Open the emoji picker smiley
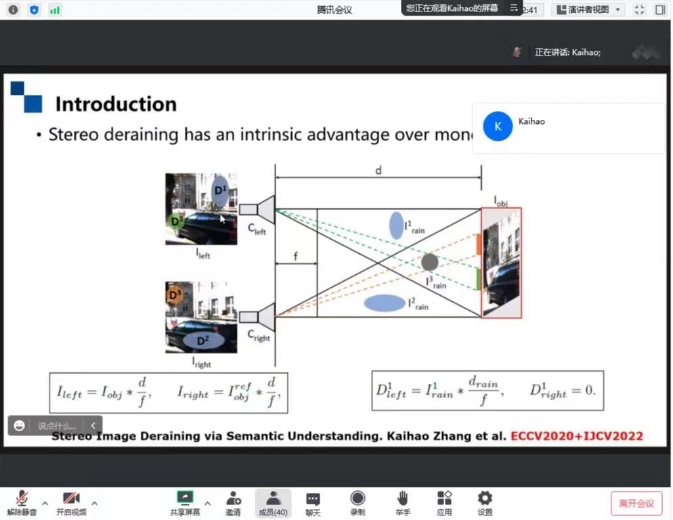The height and width of the screenshot is (520, 673). [x=19, y=426]
